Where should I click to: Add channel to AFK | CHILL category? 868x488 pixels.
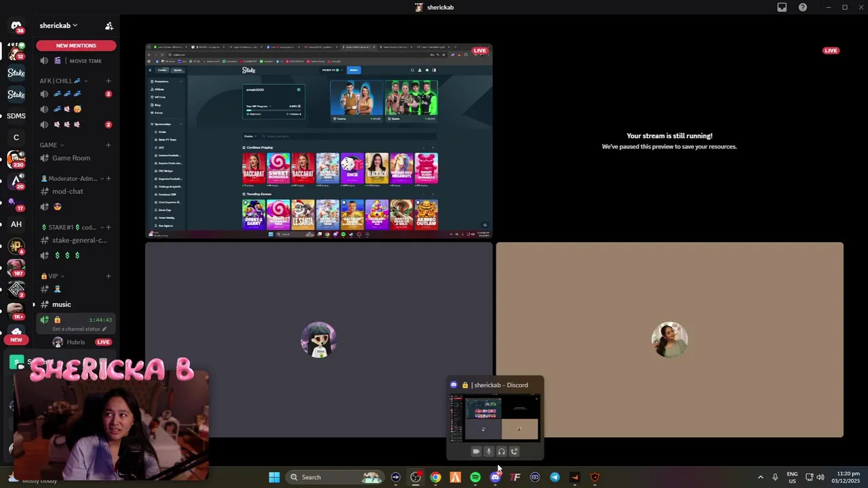(108, 81)
